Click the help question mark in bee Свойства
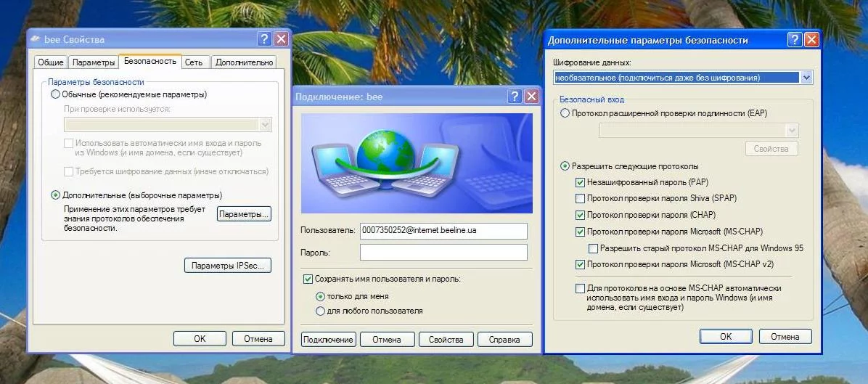This screenshot has width=868, height=384. point(265,38)
